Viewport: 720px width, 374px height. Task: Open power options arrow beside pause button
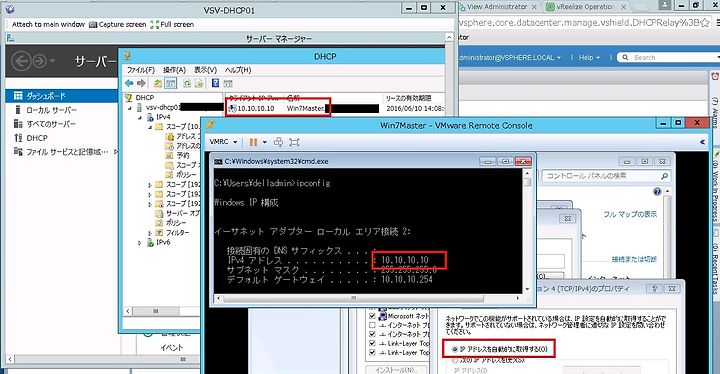(x=264, y=142)
